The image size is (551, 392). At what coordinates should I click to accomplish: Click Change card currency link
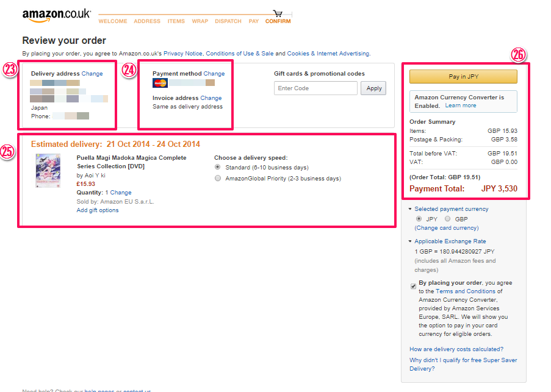[x=446, y=228]
